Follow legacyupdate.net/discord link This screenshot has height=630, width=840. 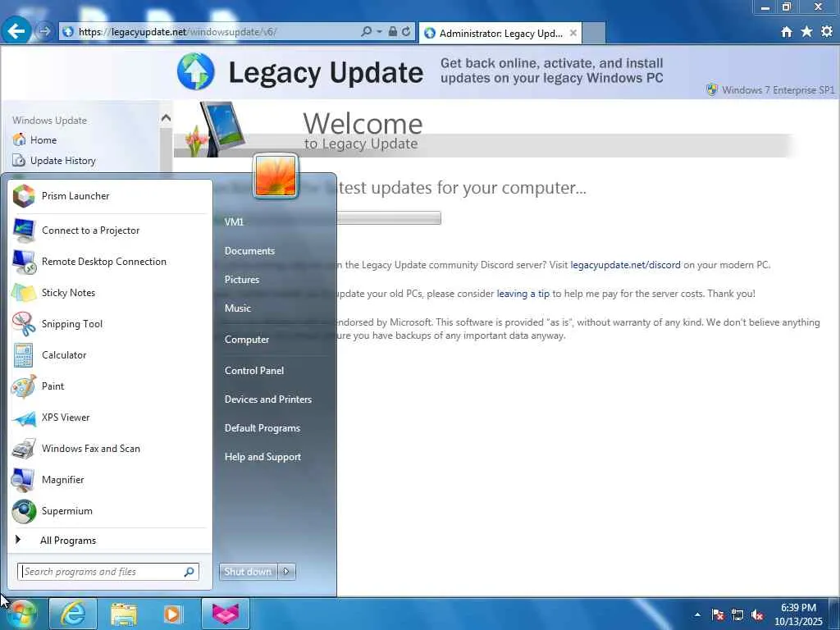click(x=626, y=265)
